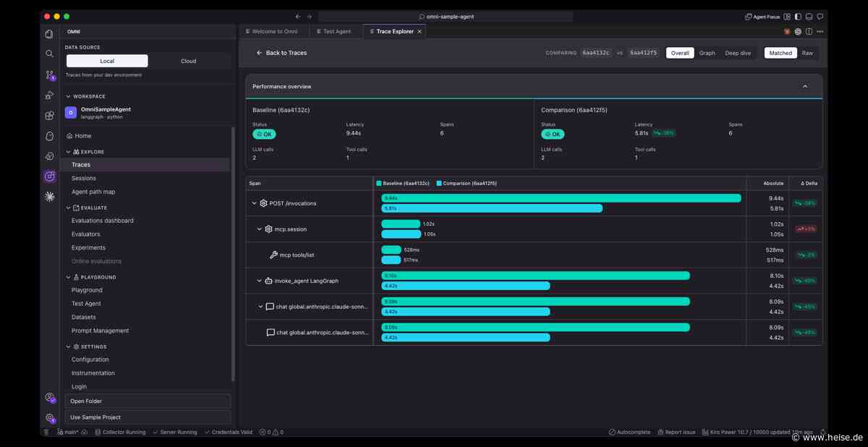Open the more actions ellipsis in editor
The width and height of the screenshot is (868, 447).
pos(819,31)
